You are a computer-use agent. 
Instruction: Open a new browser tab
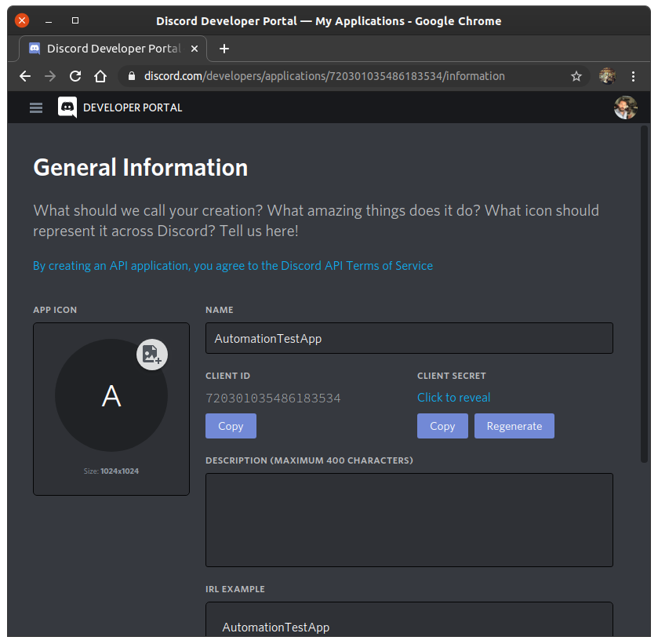point(224,49)
